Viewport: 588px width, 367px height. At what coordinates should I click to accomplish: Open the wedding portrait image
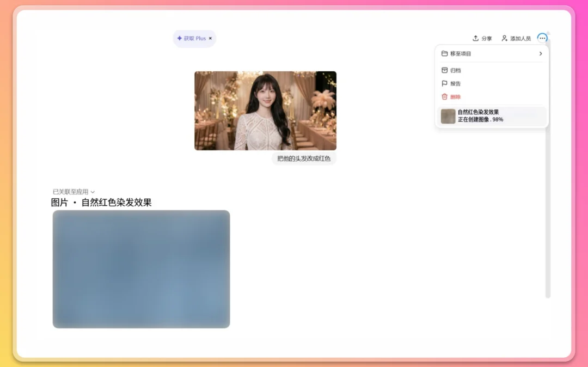tap(265, 111)
